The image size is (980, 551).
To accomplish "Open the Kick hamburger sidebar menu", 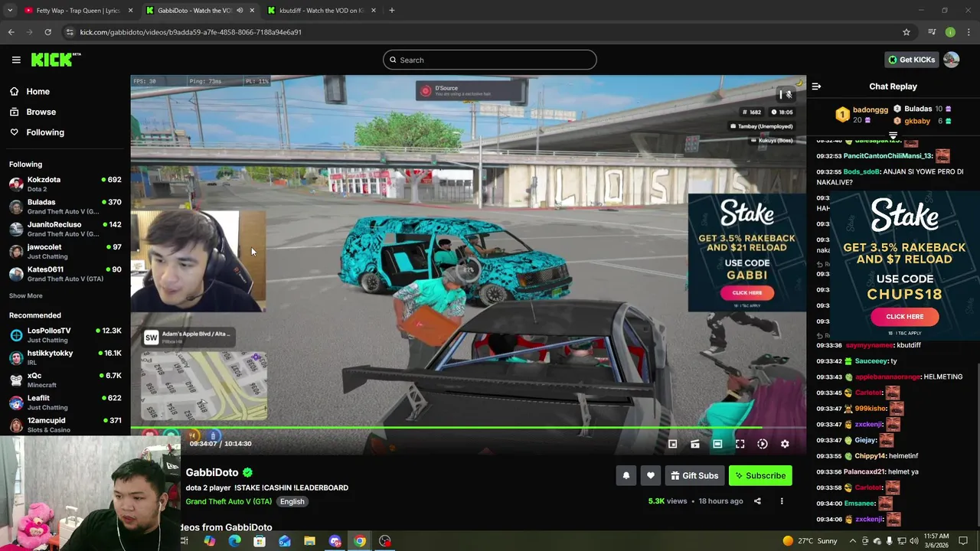I will pyautogui.click(x=16, y=60).
